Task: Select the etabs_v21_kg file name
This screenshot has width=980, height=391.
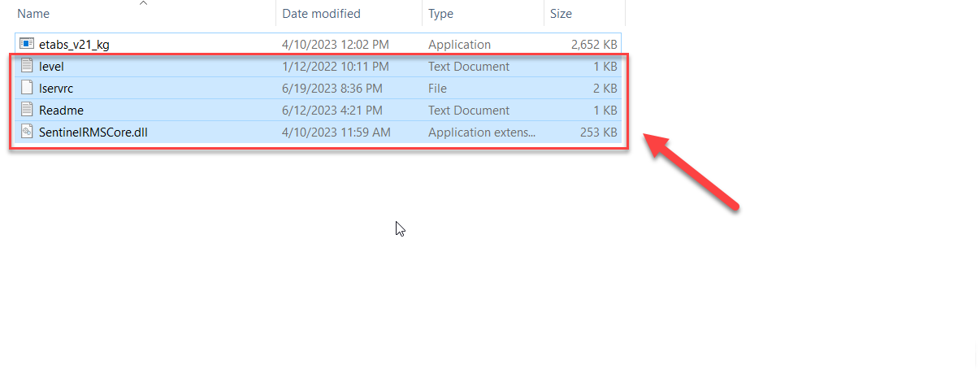Action: coord(74,45)
